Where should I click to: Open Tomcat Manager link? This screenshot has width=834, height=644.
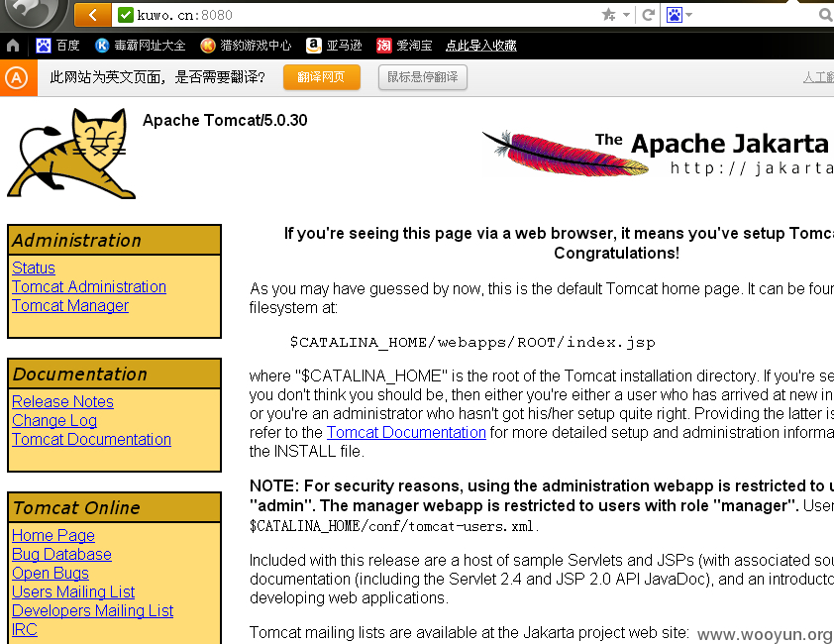click(x=70, y=305)
